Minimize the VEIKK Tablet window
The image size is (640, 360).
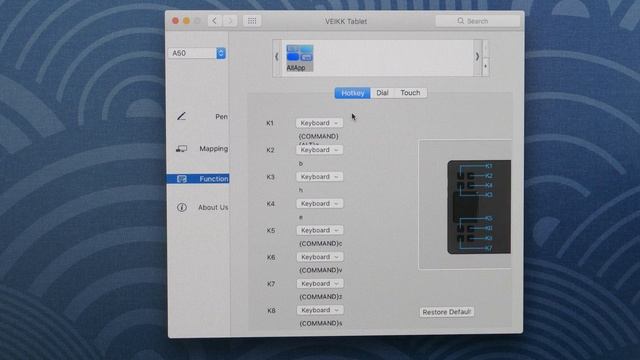pyautogui.click(x=187, y=21)
